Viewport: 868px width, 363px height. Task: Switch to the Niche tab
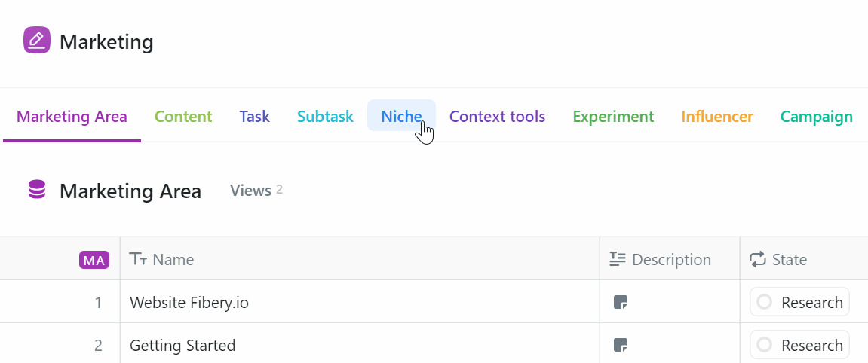click(401, 117)
